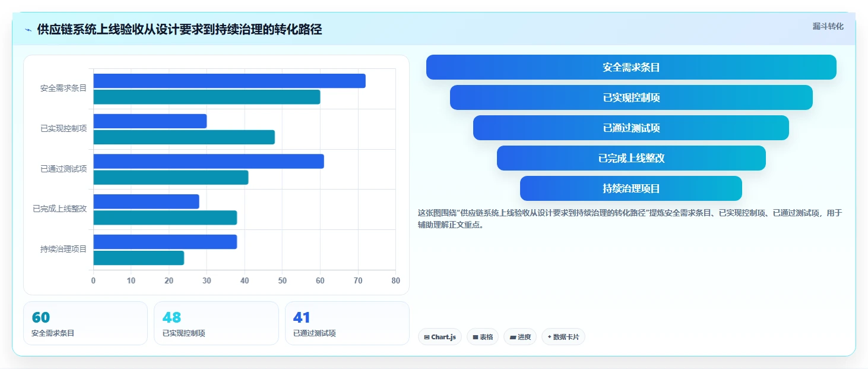Click the teal bar for 安全需求条目
The image size is (868, 369).
pos(207,97)
